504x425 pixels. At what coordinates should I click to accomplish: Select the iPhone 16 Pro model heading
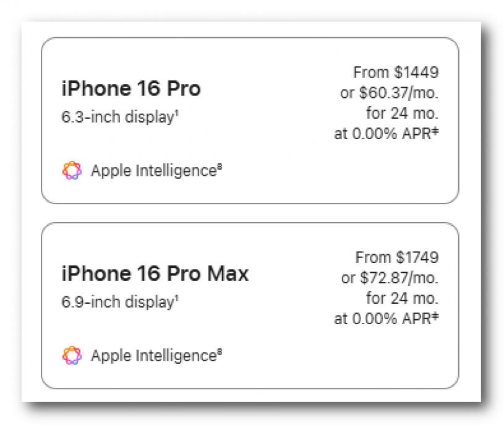coord(131,89)
